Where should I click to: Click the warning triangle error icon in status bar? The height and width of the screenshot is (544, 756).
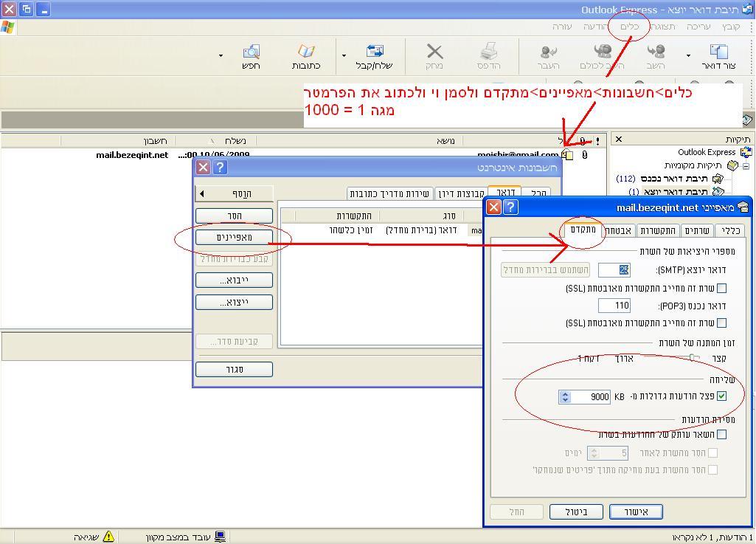(108, 537)
